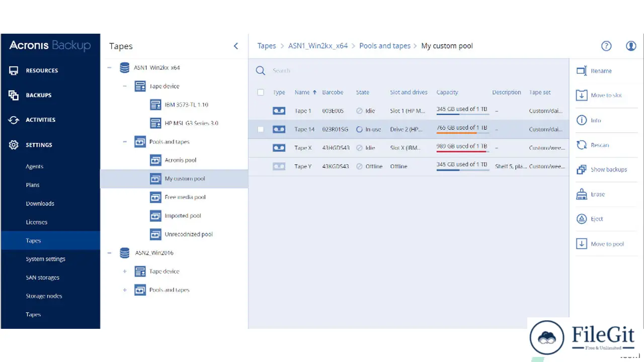Click the Free media pool icon

pos(155,197)
